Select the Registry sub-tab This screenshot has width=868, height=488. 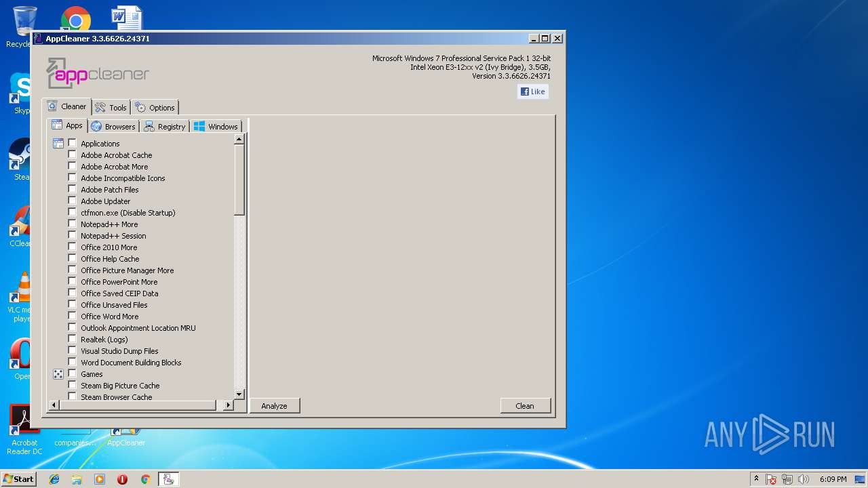[x=164, y=127]
